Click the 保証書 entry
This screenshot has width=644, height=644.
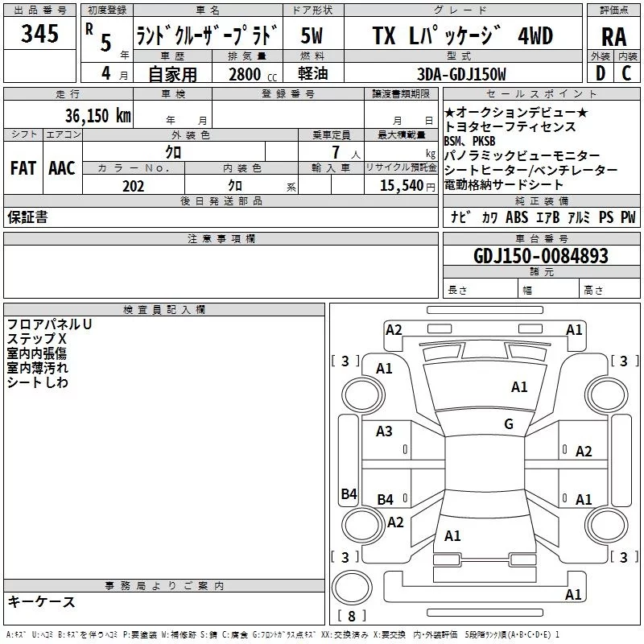click(27, 217)
